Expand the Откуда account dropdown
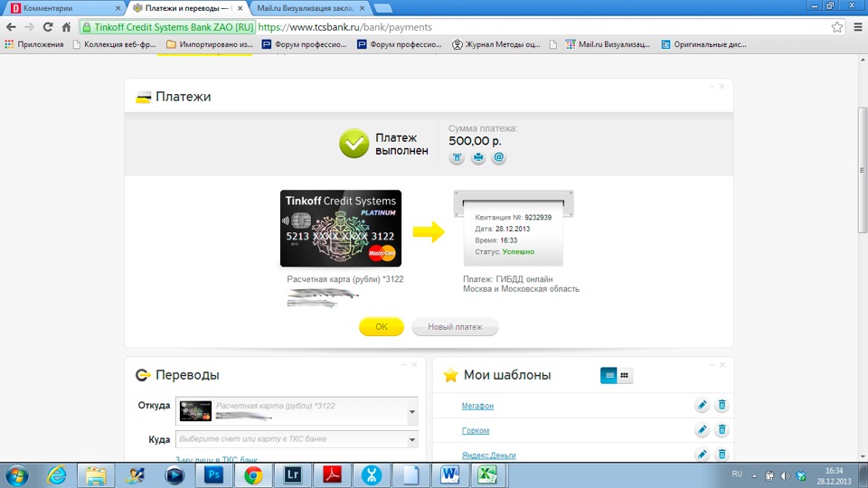Image resolution: width=868 pixels, height=488 pixels. [412, 412]
